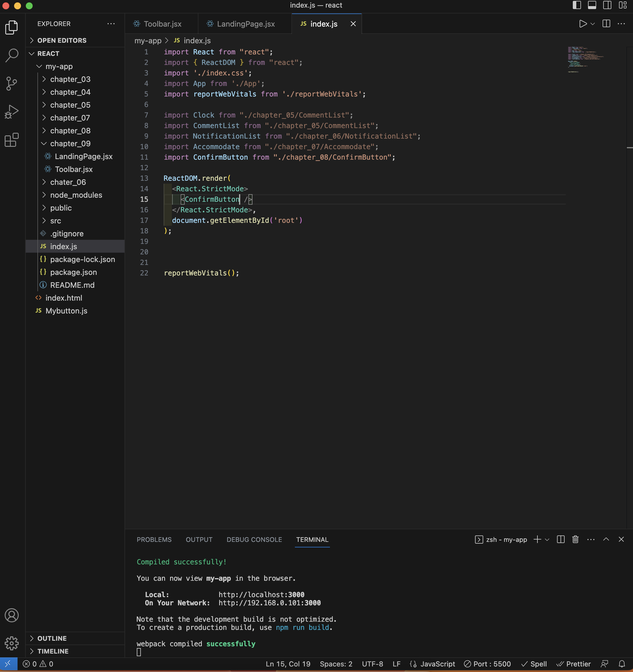The height and width of the screenshot is (672, 633).
Task: Open index.html in the explorer
Action: pyautogui.click(x=75, y=298)
